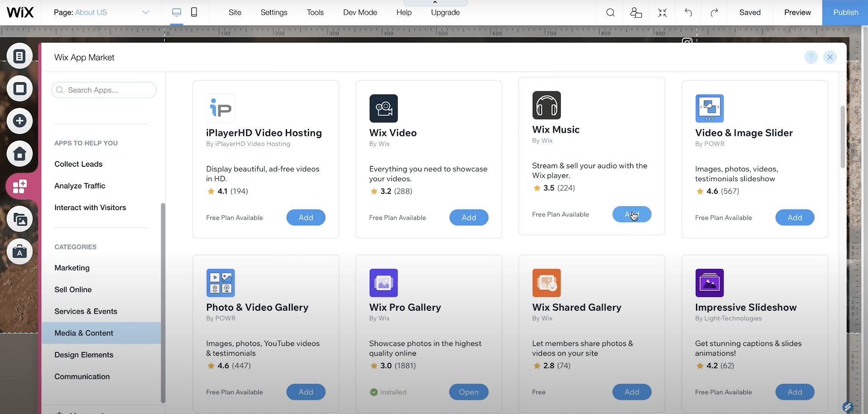Switch to mobile view icon
The height and width of the screenshot is (414, 868).
194,12
